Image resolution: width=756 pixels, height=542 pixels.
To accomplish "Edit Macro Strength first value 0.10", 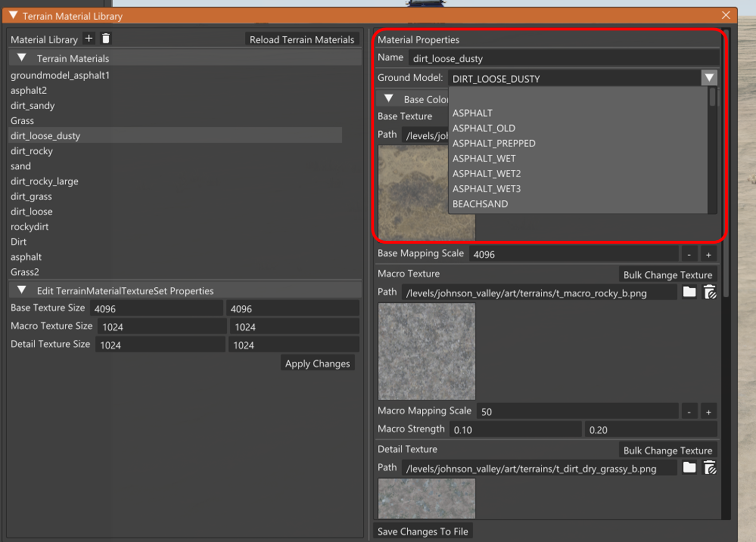I will [515, 430].
